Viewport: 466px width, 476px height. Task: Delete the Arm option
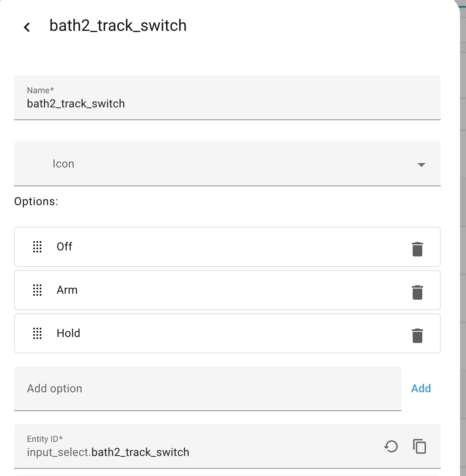click(417, 292)
